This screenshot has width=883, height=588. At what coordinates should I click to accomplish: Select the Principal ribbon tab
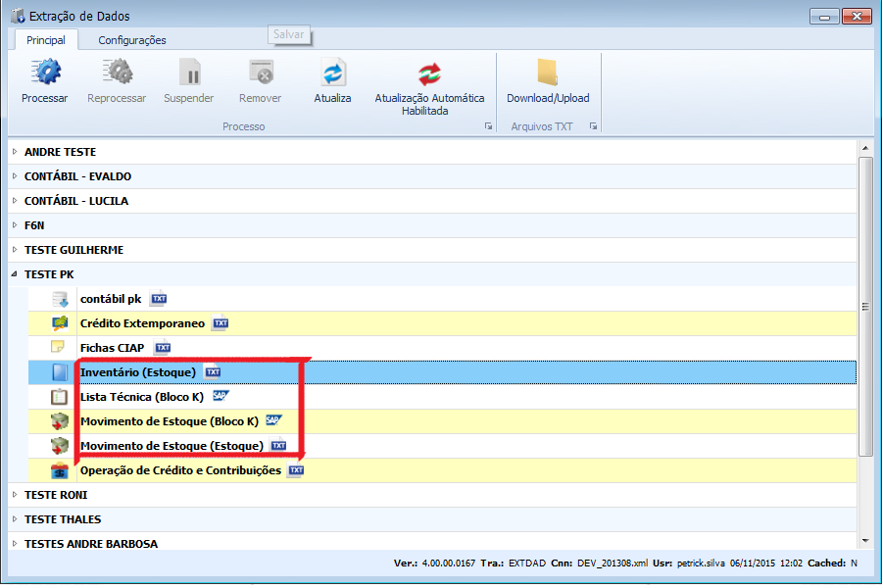46,40
